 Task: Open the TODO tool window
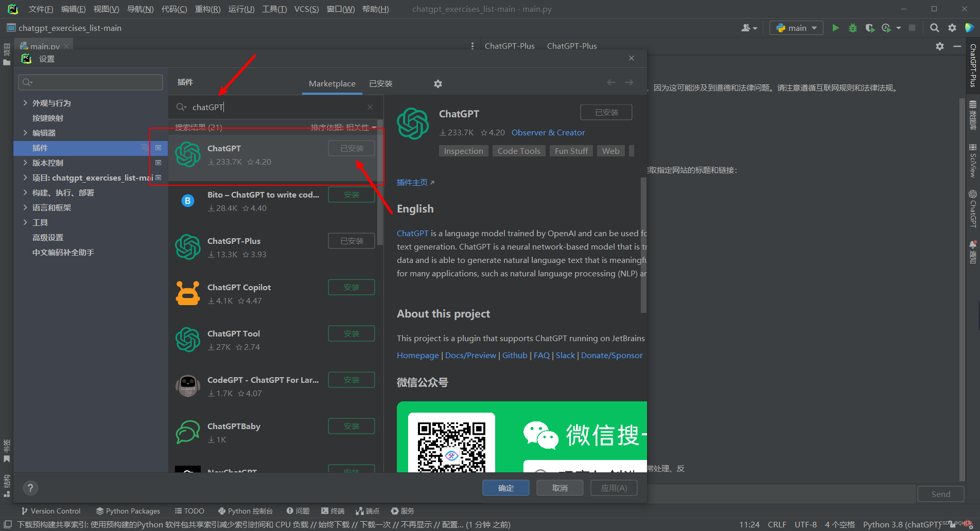click(x=189, y=511)
